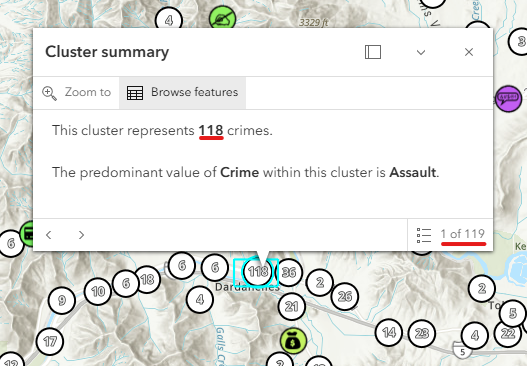Select the 9 cluster marker
The height and width of the screenshot is (366, 527).
point(62,300)
